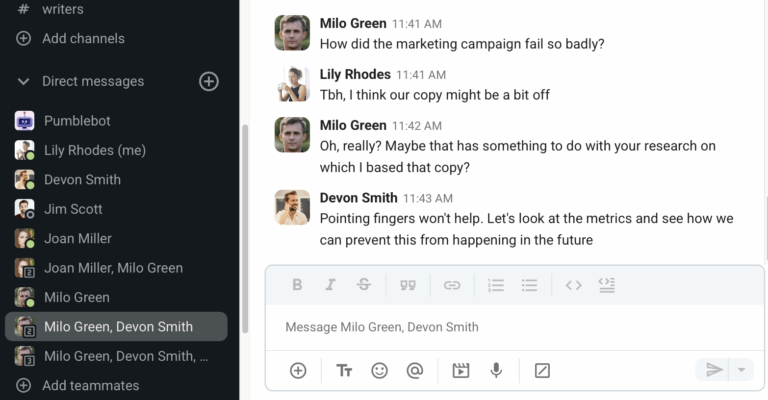Toggle italic text formatting
Screen dimensions: 768x400
coord(330,285)
